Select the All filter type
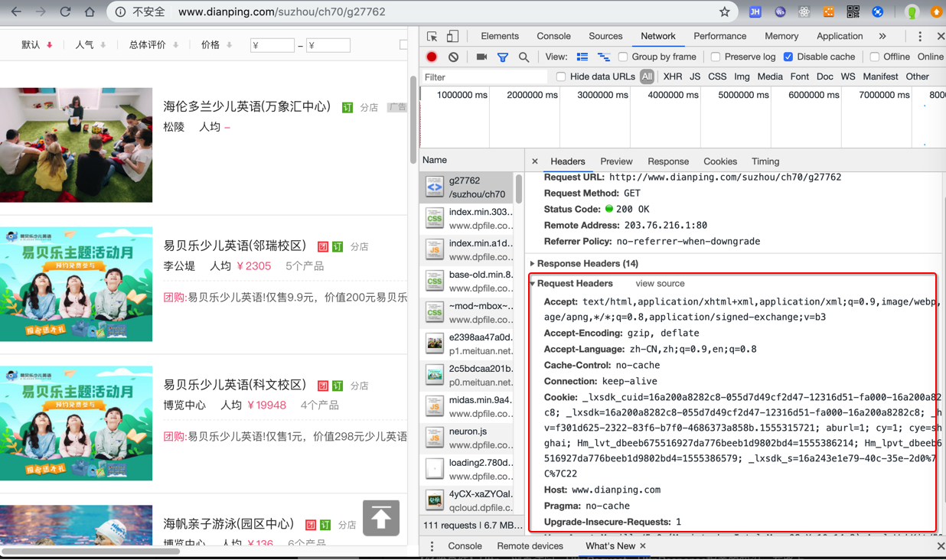This screenshot has height=560, width=946. point(647,77)
